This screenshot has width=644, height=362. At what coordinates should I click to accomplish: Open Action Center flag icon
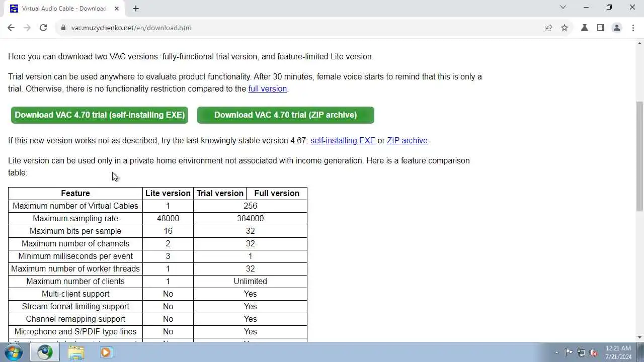(569, 352)
